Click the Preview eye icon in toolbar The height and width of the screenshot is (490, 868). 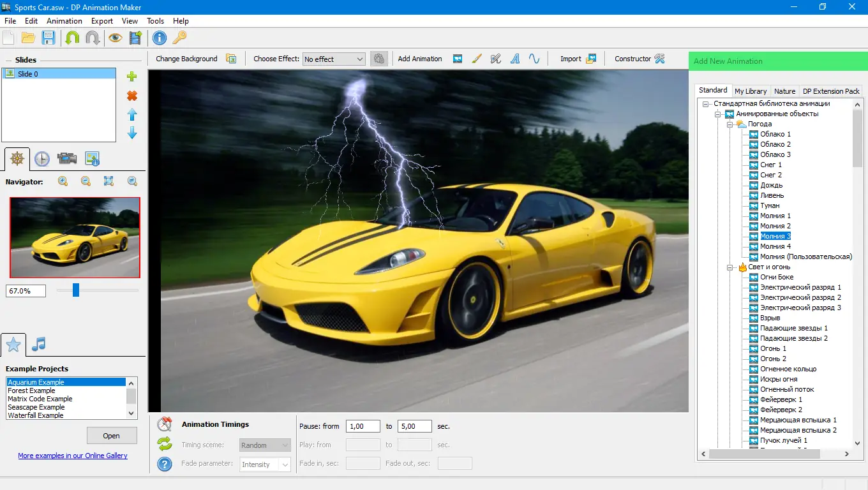(x=115, y=38)
